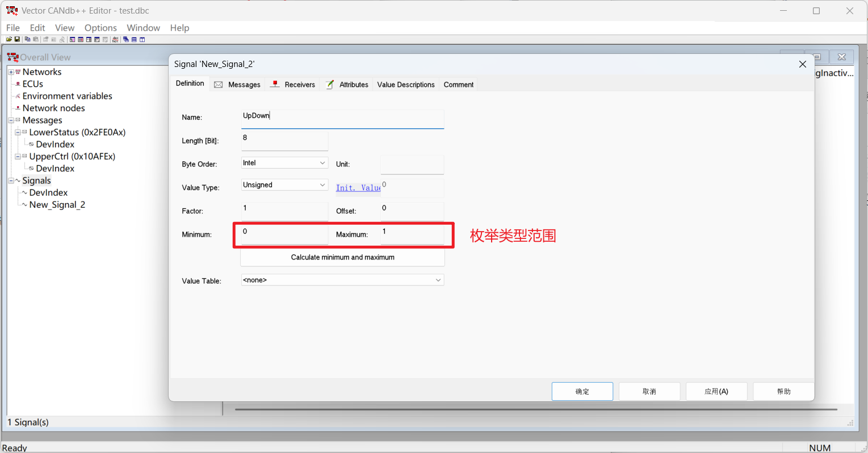Click the Copy toolbar icon
The image size is (868, 453).
(x=27, y=40)
